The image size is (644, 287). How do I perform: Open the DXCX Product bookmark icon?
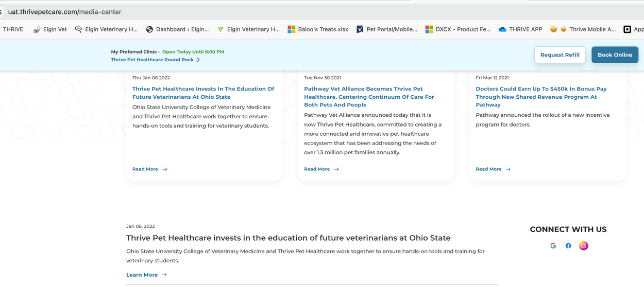[429, 29]
